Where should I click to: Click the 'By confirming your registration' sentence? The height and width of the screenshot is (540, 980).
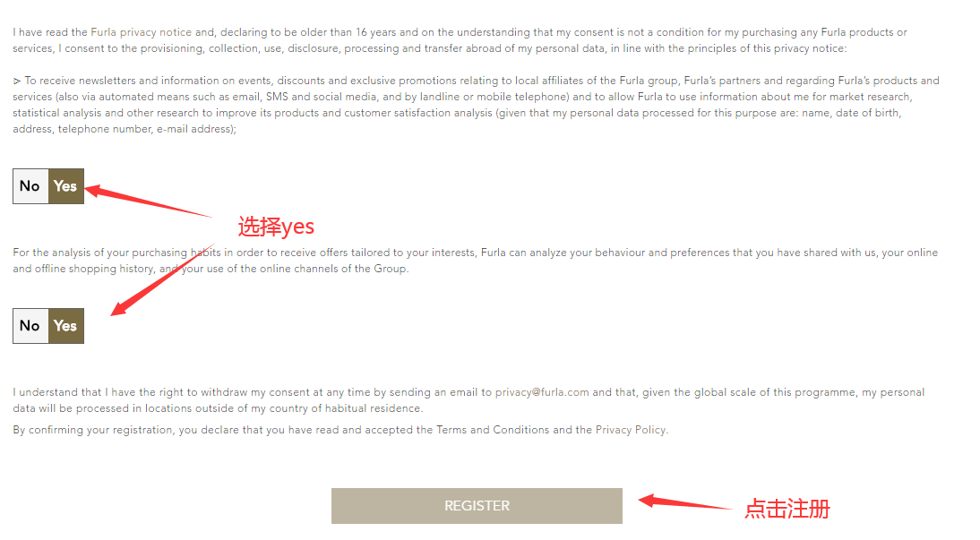point(340,430)
